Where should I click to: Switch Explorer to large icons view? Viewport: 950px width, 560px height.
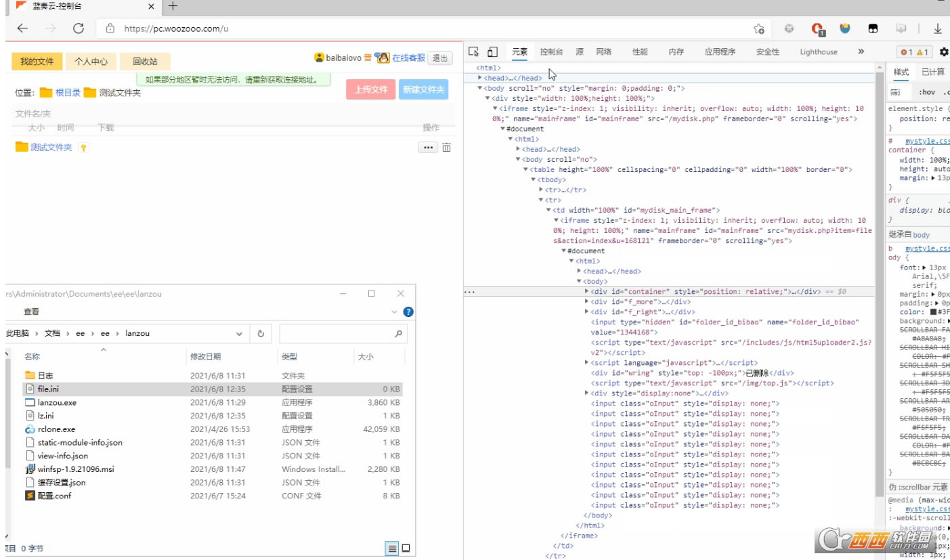[x=406, y=548]
